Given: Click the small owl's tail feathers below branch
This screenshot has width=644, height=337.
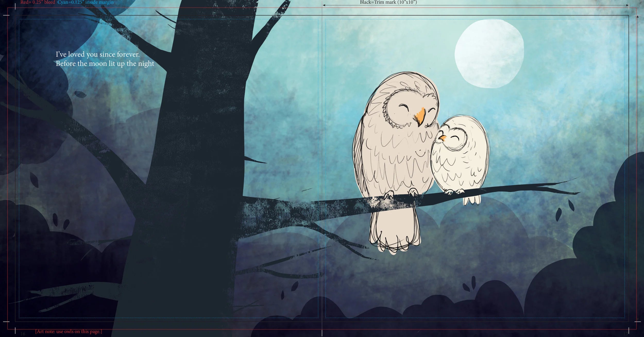Looking at the screenshot, I should [x=472, y=200].
